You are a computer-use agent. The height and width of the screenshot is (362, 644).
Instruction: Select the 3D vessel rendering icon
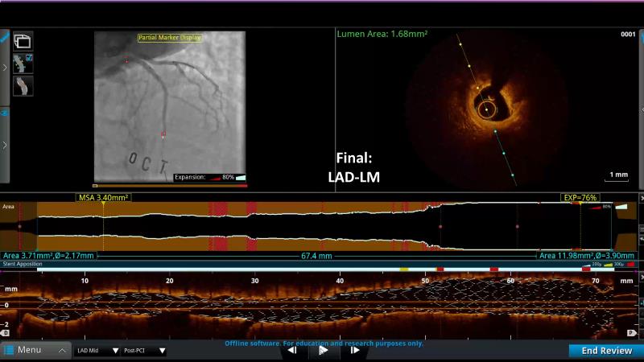pyautogui.click(x=23, y=85)
